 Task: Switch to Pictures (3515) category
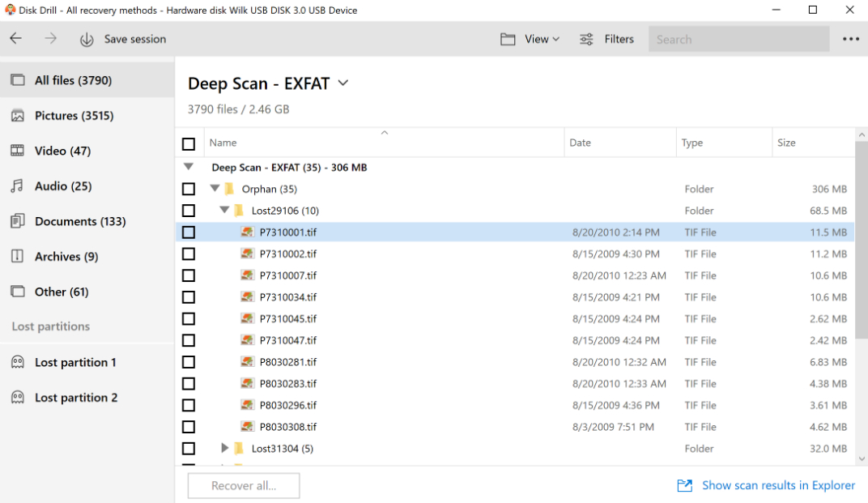point(87,116)
